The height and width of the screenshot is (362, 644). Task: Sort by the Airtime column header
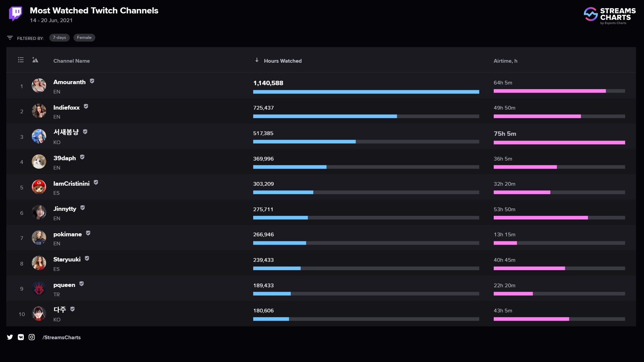(x=505, y=61)
